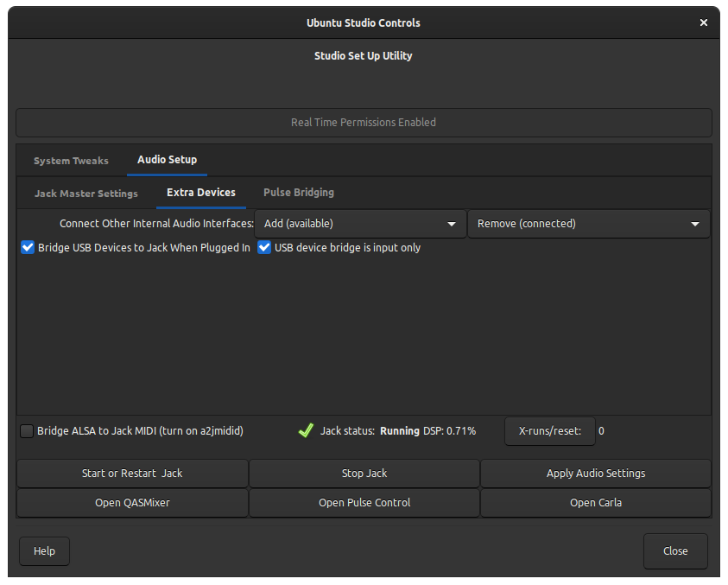728x585 pixels.
Task: Open QASMixer
Action: (x=132, y=502)
